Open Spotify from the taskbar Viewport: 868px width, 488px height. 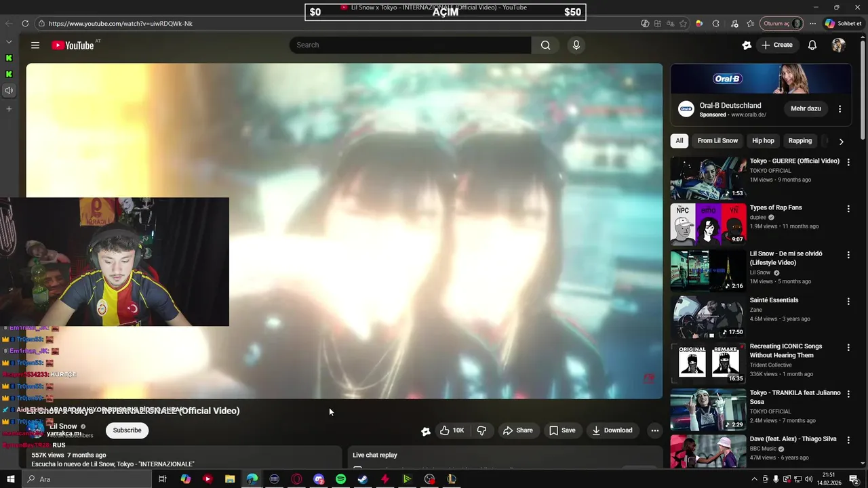tap(340, 479)
